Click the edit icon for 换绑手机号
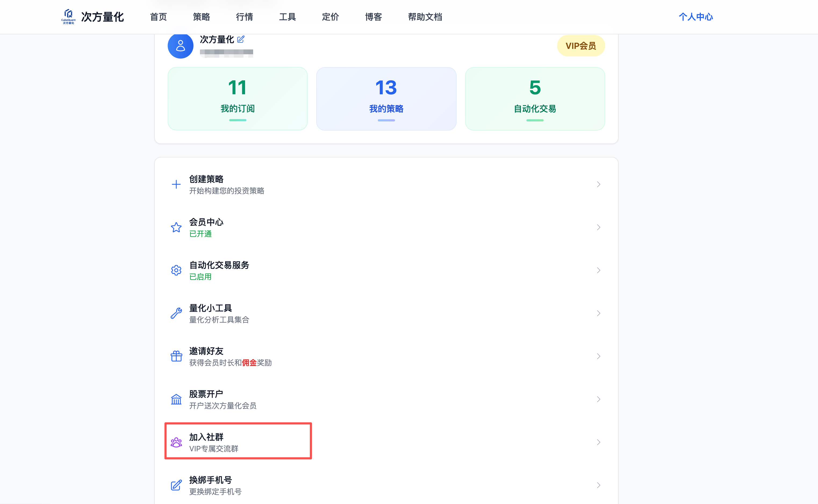Image resolution: width=818 pixels, height=504 pixels. (176, 485)
